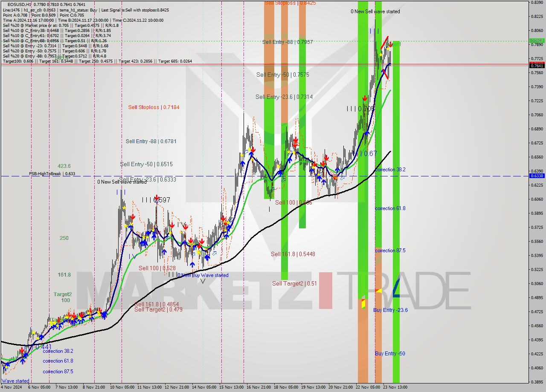The height and width of the screenshot is (392, 546).
Task: Click the 'Sell %20 @ Entry -50: 0.7575' line
Action: pyautogui.click(x=55, y=51)
